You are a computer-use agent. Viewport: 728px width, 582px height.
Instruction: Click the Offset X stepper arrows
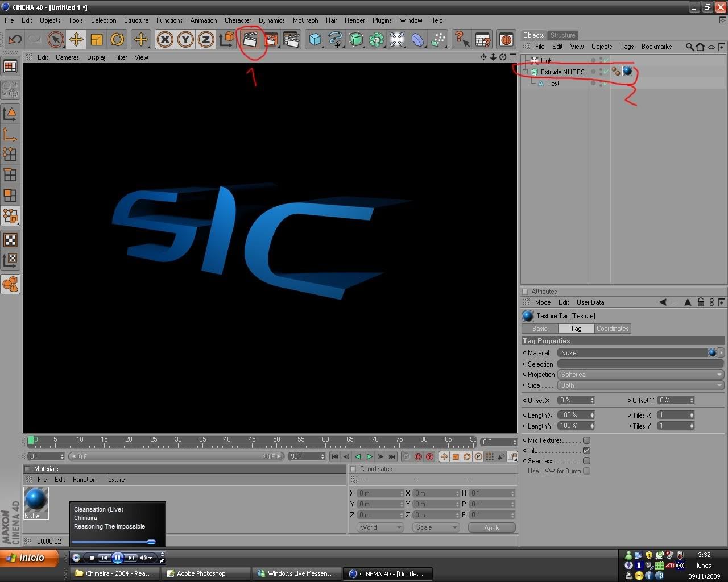coord(592,400)
